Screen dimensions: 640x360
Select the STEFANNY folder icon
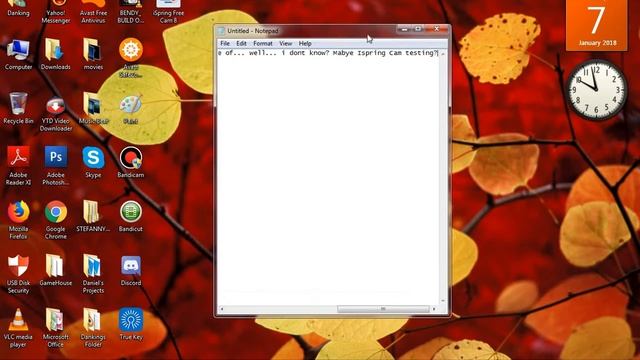93,216
